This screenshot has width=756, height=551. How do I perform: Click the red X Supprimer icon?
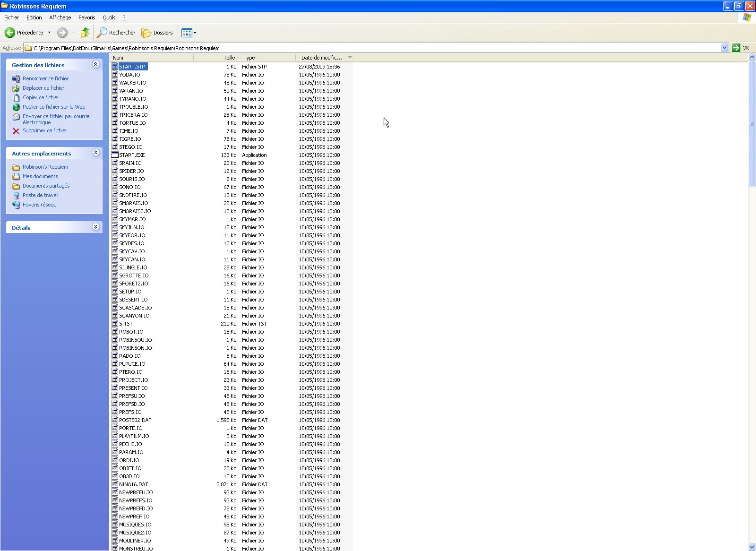(x=16, y=131)
